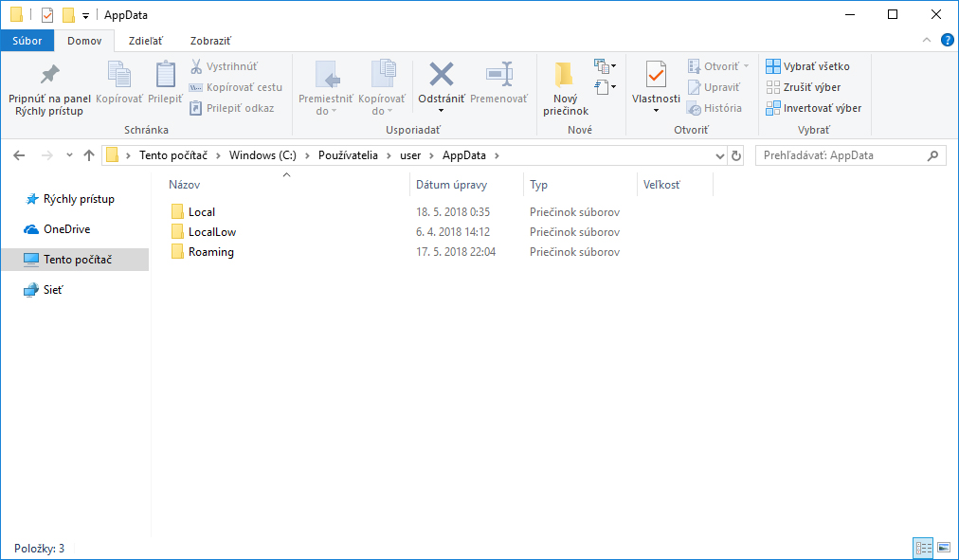Image resolution: width=959 pixels, height=560 pixels.
Task: Switch to the Zobraziť tab
Action: (210, 41)
